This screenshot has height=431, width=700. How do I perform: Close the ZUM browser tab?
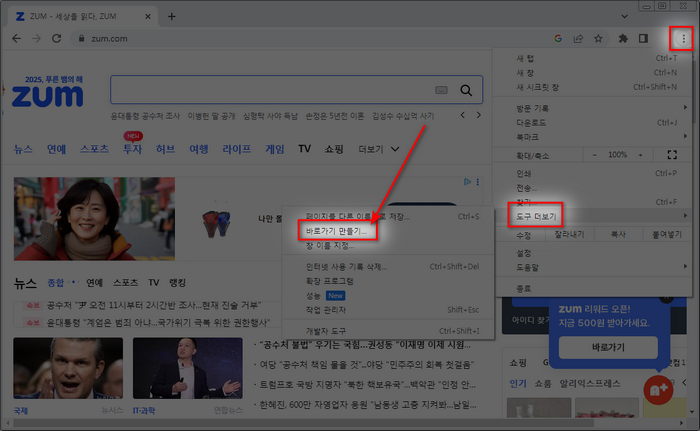148,17
